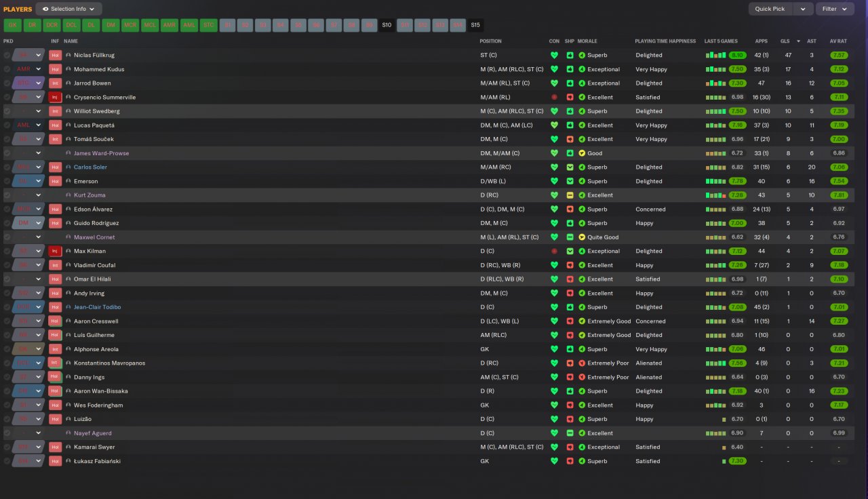
Task: Click Emerson's last 5 games form bars
Action: coord(715,181)
